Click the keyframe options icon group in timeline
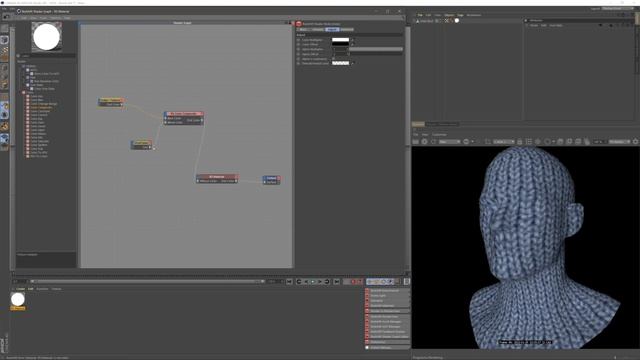 [x=380, y=282]
